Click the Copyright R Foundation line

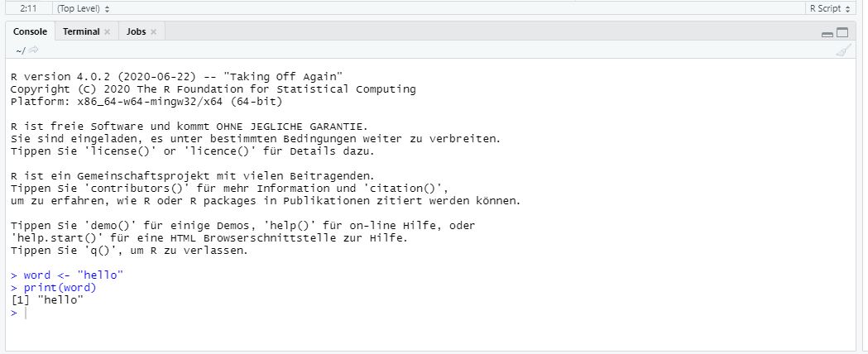tap(213, 89)
